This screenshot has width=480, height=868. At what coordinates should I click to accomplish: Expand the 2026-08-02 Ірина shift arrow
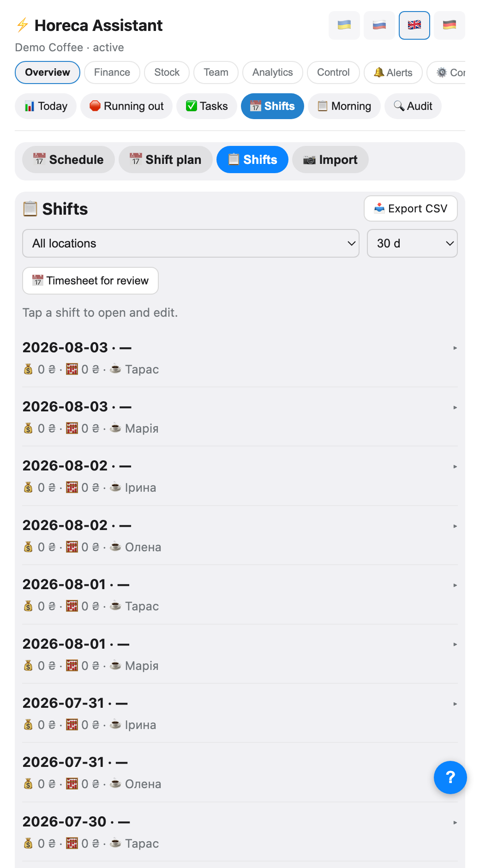(x=455, y=466)
